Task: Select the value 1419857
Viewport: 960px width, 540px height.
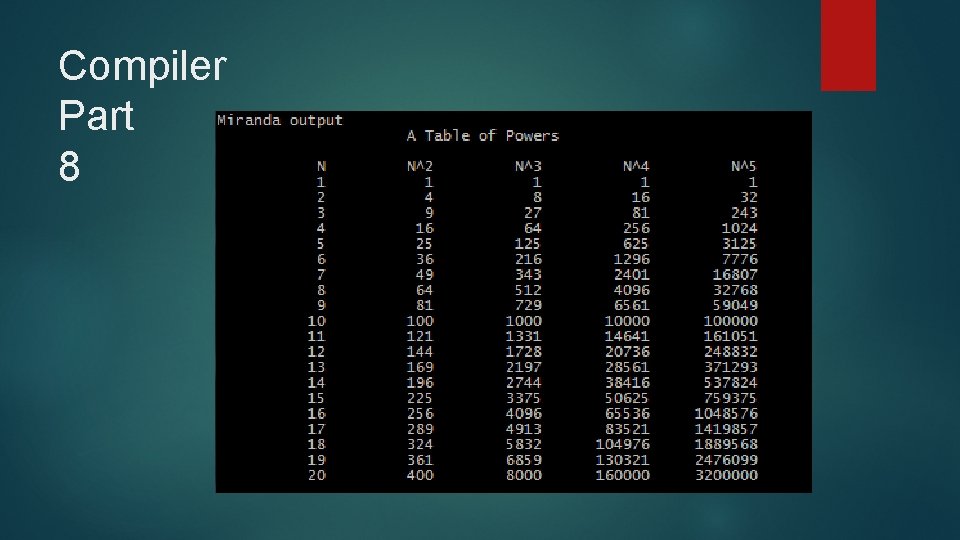Action: click(x=726, y=429)
